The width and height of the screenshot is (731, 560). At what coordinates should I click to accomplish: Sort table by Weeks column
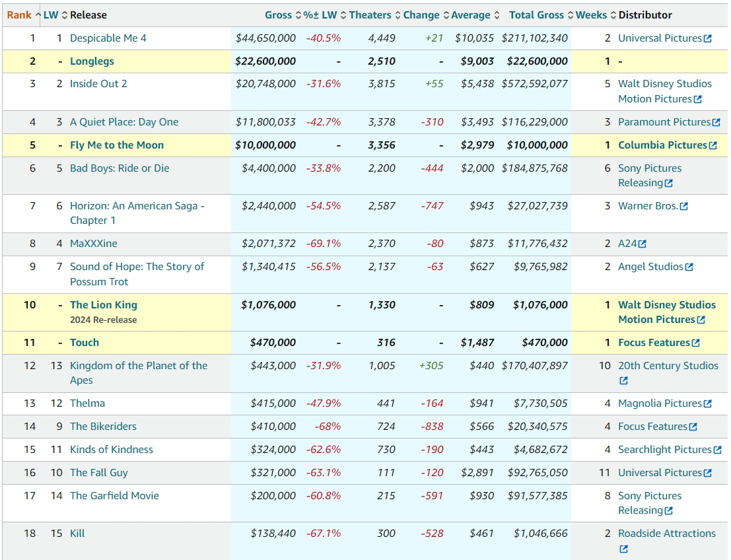tap(596, 15)
